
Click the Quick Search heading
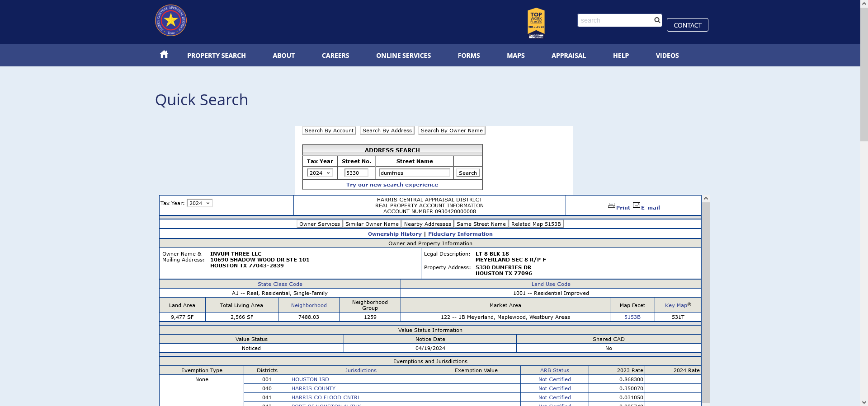pyautogui.click(x=202, y=100)
